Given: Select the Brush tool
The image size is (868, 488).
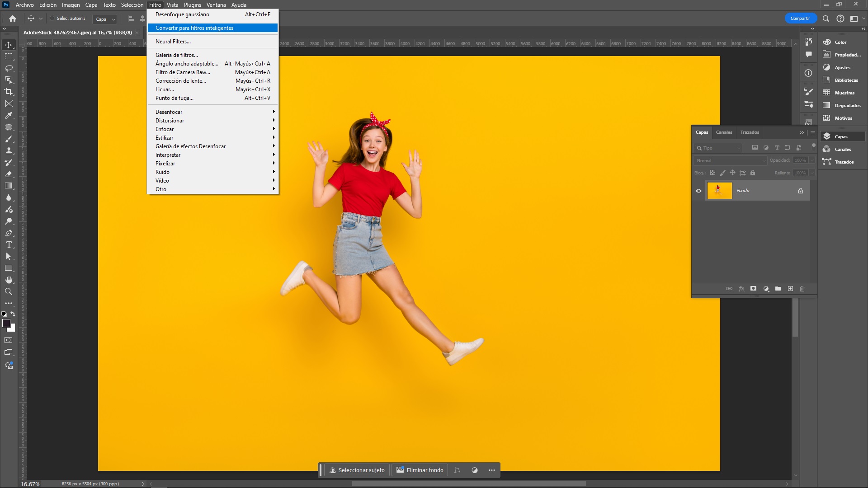Looking at the screenshot, I should (x=9, y=139).
